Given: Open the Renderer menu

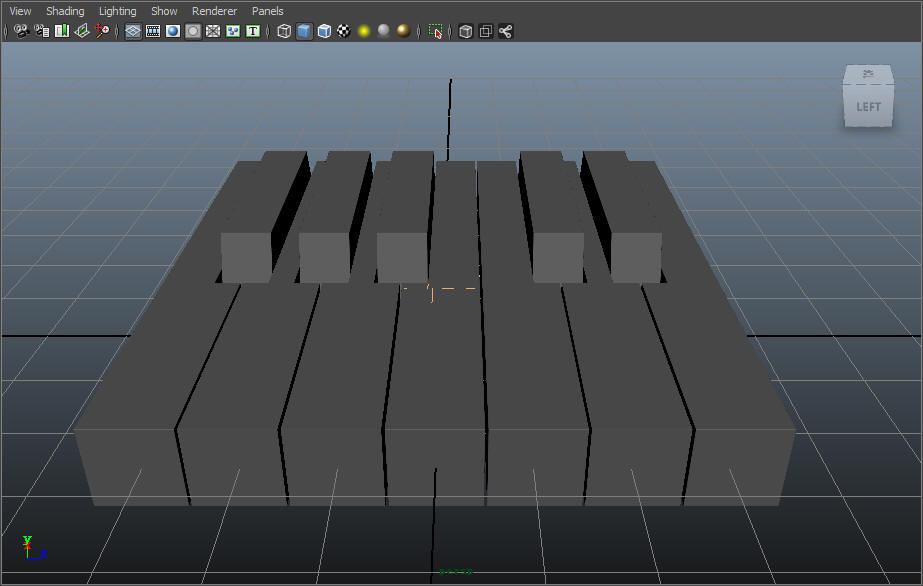Looking at the screenshot, I should tap(214, 11).
